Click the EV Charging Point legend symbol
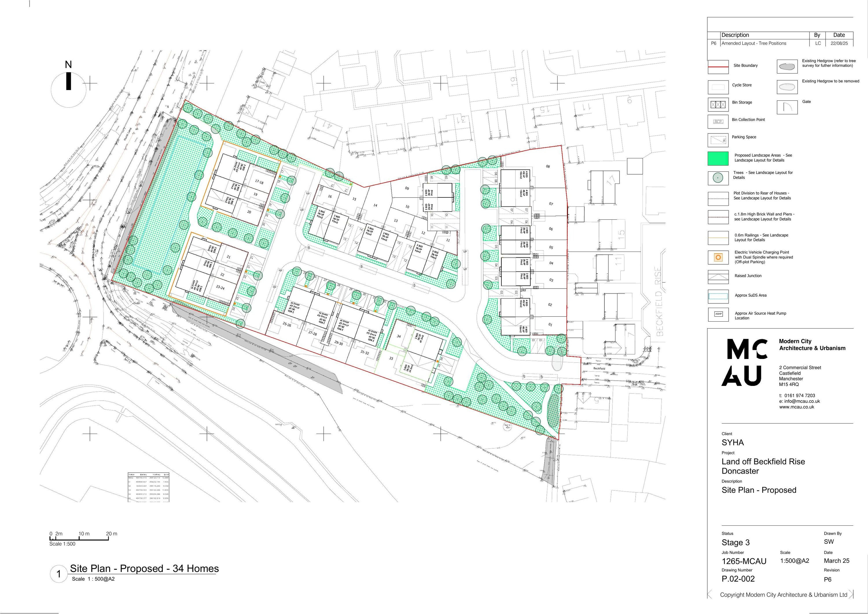 click(x=718, y=257)
